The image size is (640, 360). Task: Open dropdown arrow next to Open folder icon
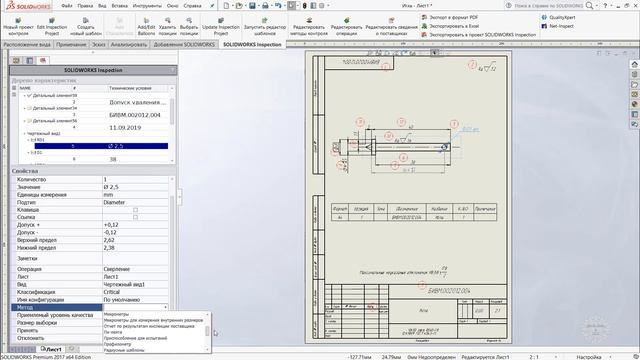(245, 6)
